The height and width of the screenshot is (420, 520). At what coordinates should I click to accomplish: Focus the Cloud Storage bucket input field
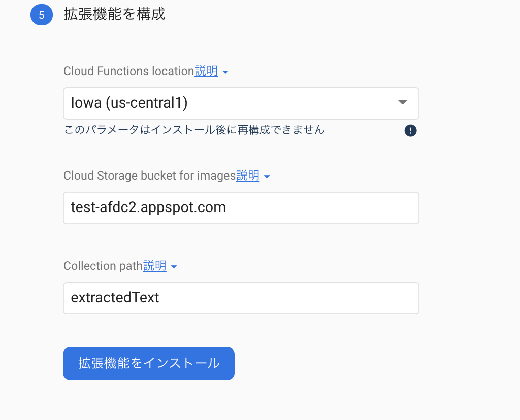(x=241, y=208)
